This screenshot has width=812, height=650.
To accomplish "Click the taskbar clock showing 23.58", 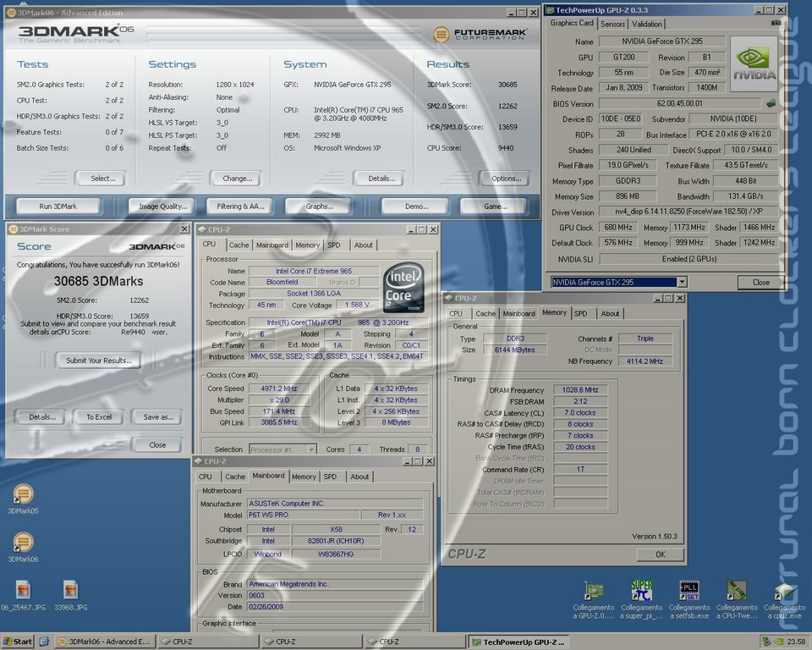I will (x=796, y=642).
